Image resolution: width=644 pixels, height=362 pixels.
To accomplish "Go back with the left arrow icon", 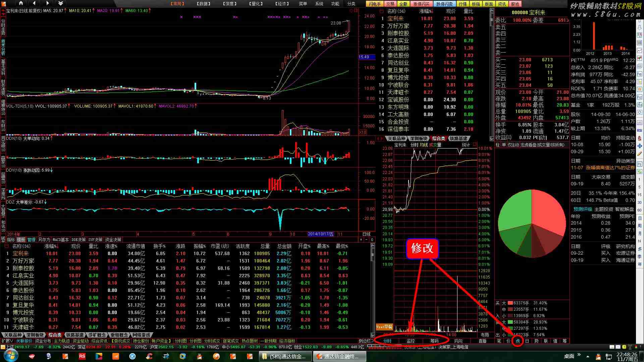I will point(34,3).
